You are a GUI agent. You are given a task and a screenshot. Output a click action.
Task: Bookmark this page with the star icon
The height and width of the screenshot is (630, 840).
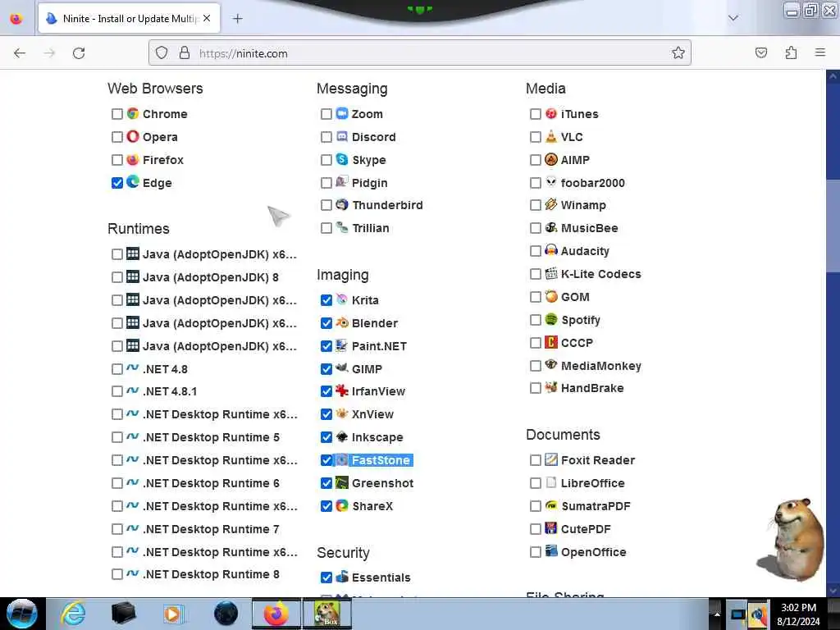tap(678, 52)
